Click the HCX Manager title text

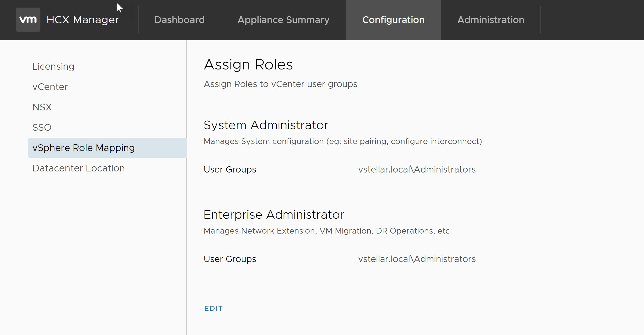coord(82,20)
